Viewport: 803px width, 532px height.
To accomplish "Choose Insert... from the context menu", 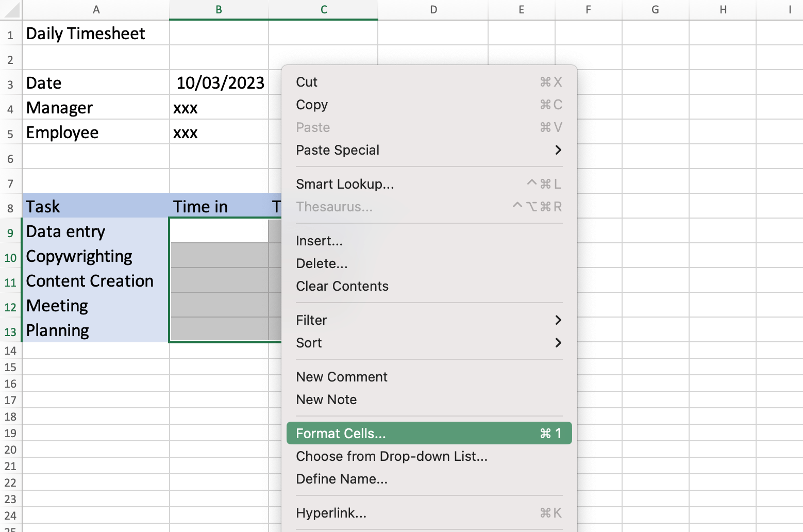I will tap(319, 241).
